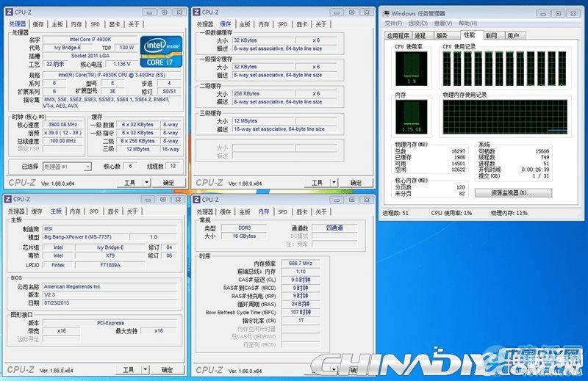Click the southbridge value X79
This screenshot has height=381, width=588.
click(110, 255)
